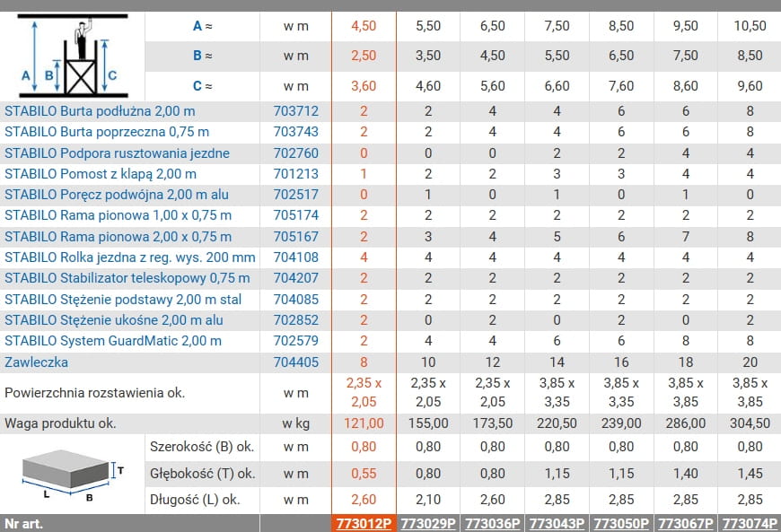Open STABILO Podpora rusztowania jezdne item
Viewport: 781px width, 532px height.
pyautogui.click(x=117, y=153)
